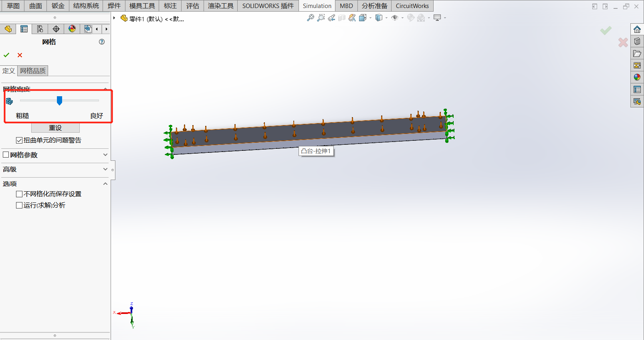The width and height of the screenshot is (644, 340).
Task: Open the DimXpertManager crosshair tab
Action: [56, 29]
